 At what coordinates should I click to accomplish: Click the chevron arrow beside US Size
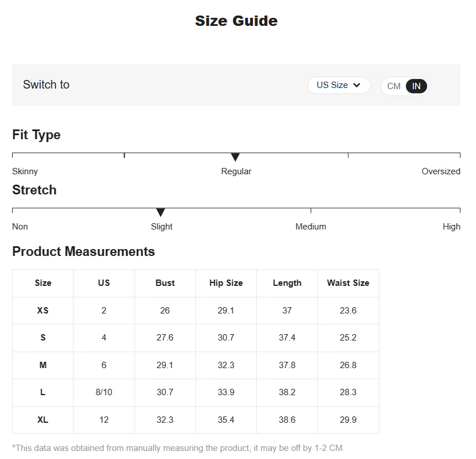tap(357, 85)
